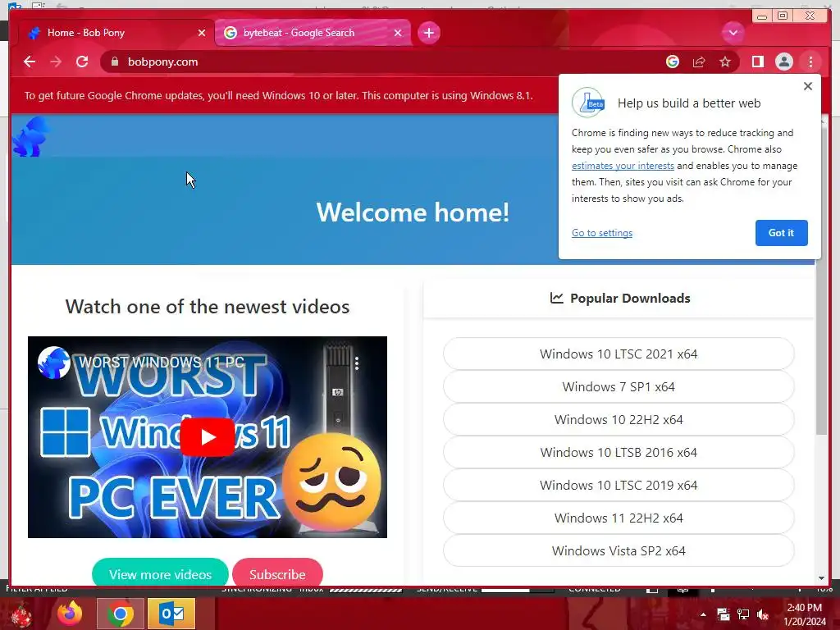The image size is (840, 630).
Task: Show hidden system tray icons arrow
Action: pos(703,614)
